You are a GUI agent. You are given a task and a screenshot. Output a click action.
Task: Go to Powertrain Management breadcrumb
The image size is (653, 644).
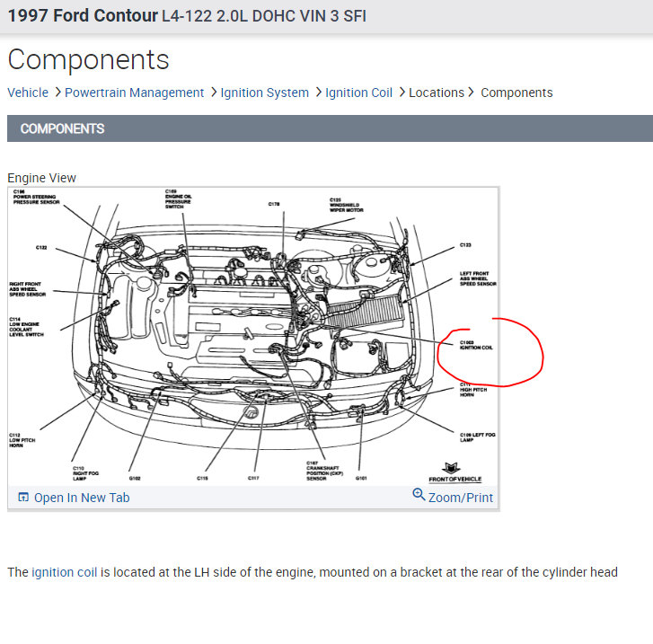(134, 93)
